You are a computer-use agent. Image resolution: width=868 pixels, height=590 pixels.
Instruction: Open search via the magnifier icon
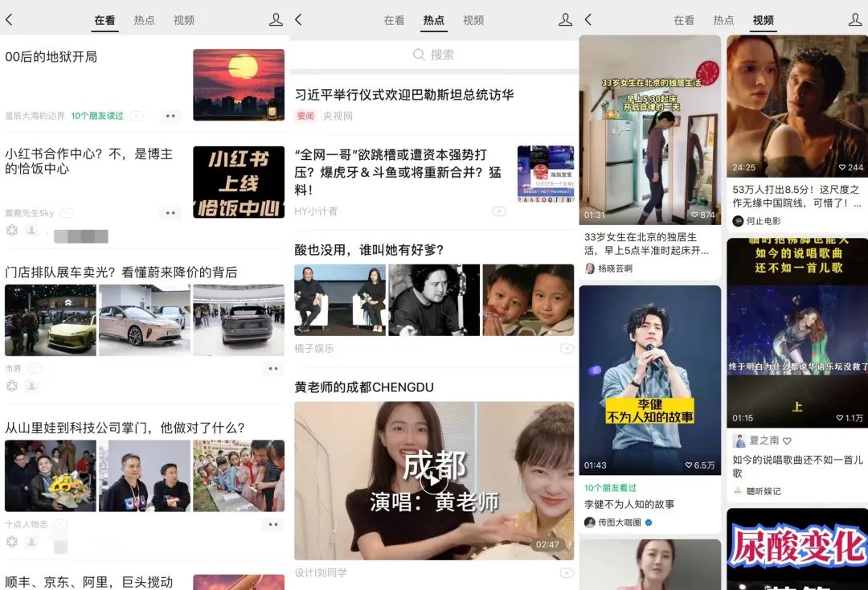(419, 54)
